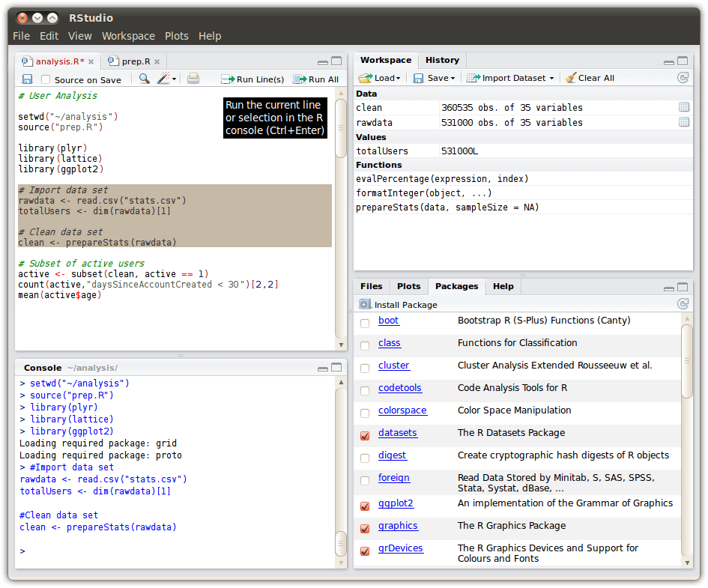Open the Load workspace dropdown
This screenshot has height=588, width=708.
(x=379, y=78)
